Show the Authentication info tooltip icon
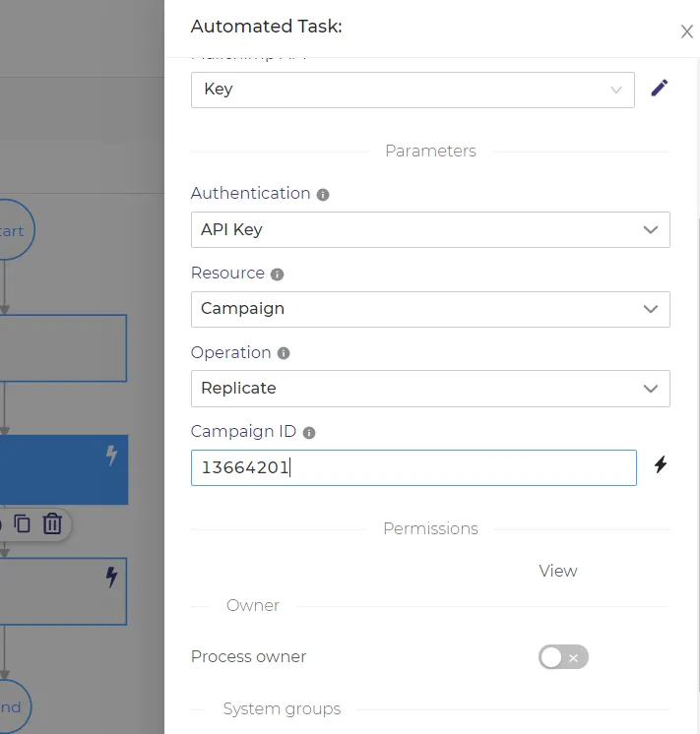 click(x=323, y=194)
